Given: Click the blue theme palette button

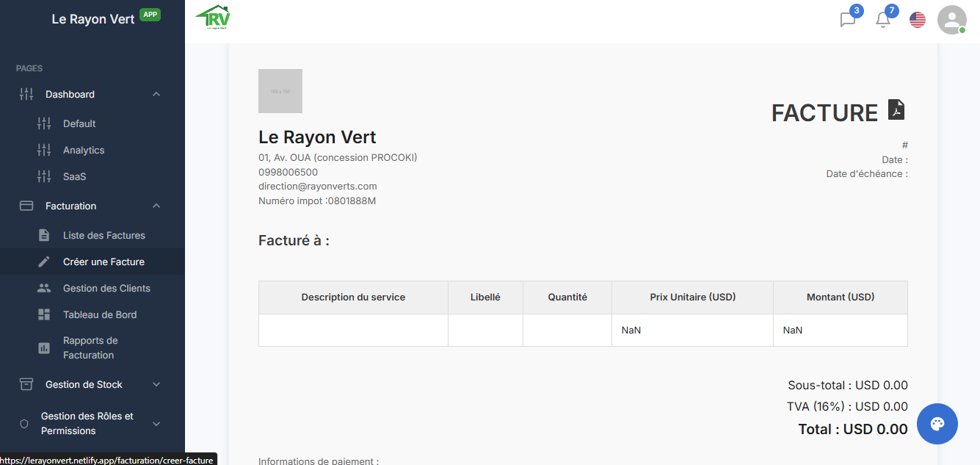Looking at the screenshot, I should [937, 424].
